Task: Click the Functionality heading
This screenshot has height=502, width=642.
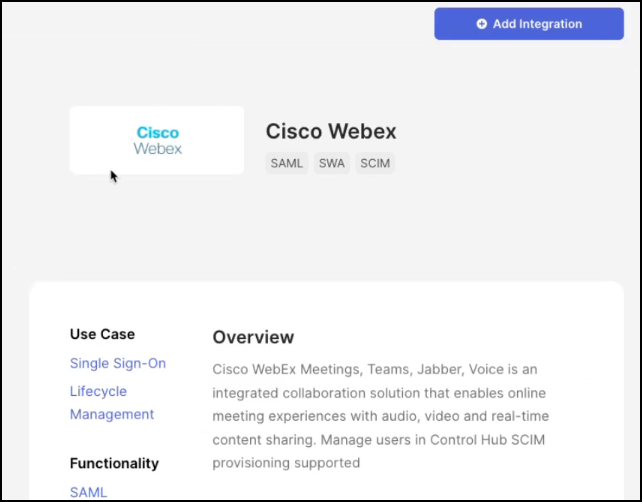Action: point(114,463)
